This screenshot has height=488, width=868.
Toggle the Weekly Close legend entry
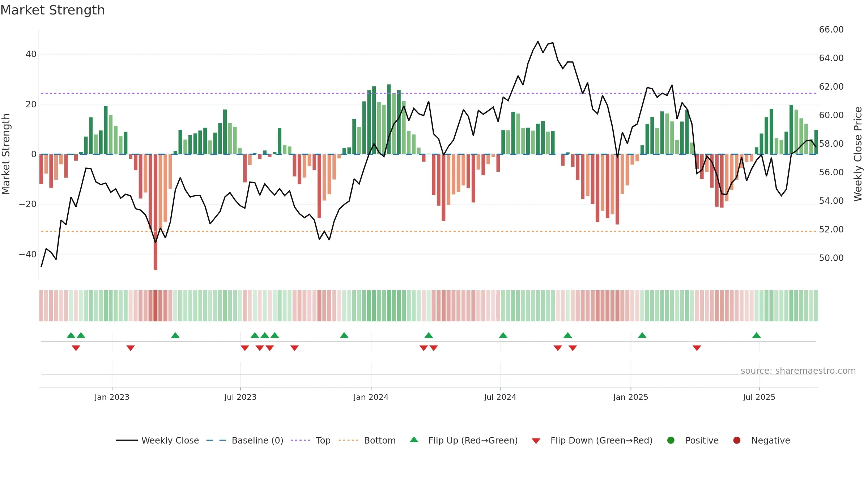(x=158, y=440)
